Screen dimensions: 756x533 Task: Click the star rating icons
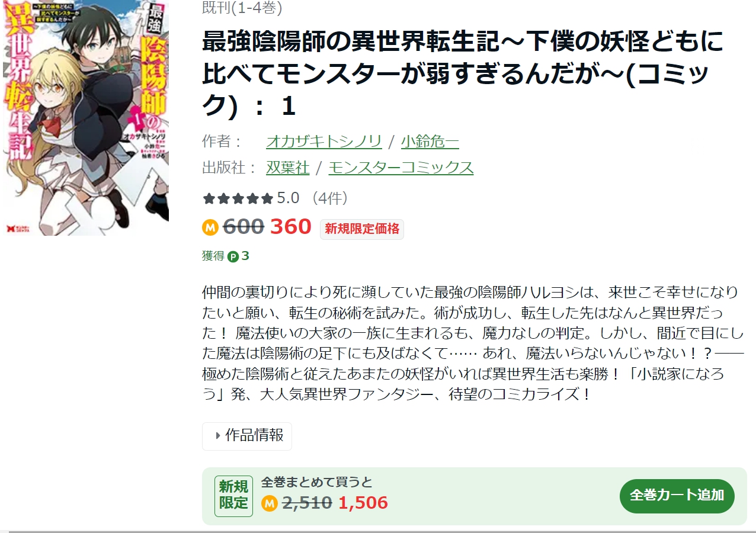click(238, 198)
